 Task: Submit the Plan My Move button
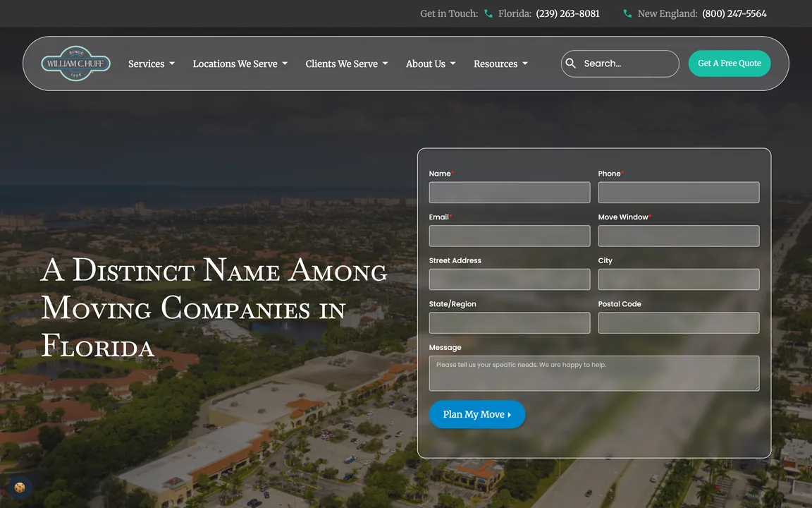(477, 414)
